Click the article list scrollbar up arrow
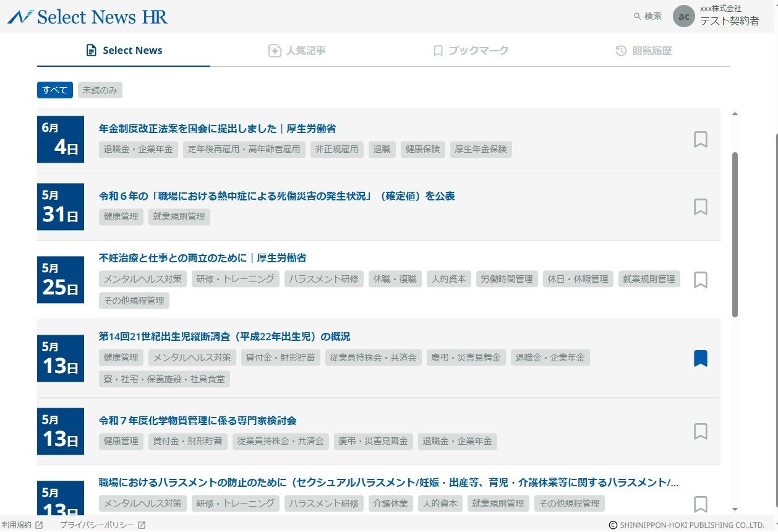 point(735,114)
